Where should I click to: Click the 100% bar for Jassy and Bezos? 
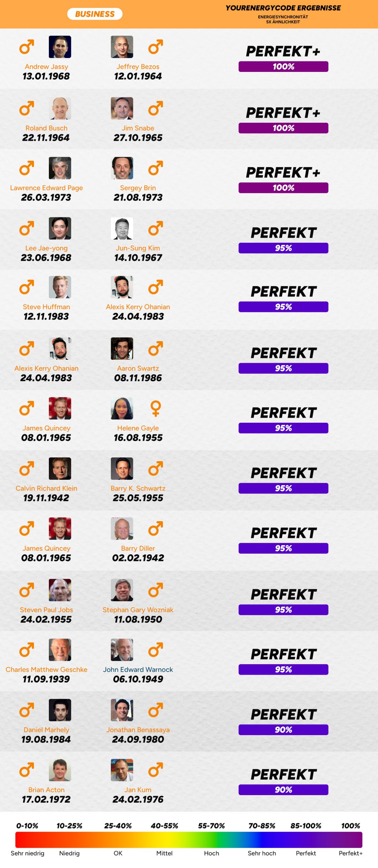tap(283, 66)
